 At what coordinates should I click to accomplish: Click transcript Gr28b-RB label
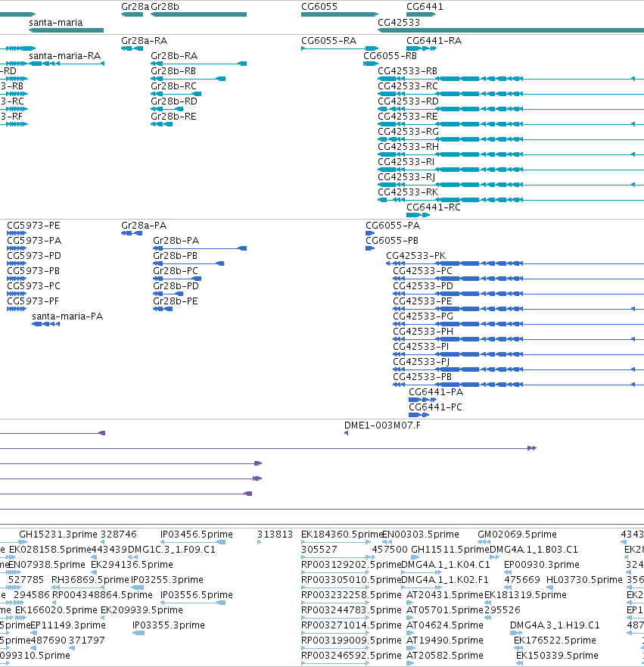click(x=173, y=71)
